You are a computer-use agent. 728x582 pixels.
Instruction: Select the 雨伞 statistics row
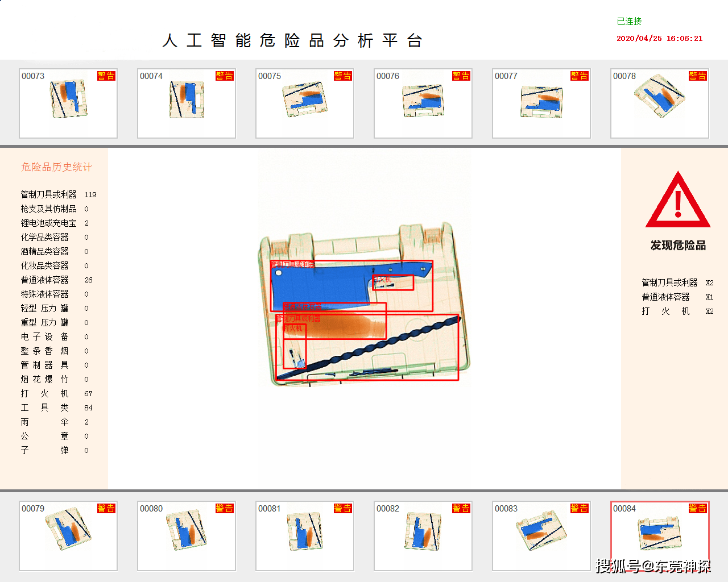[x=55, y=422]
